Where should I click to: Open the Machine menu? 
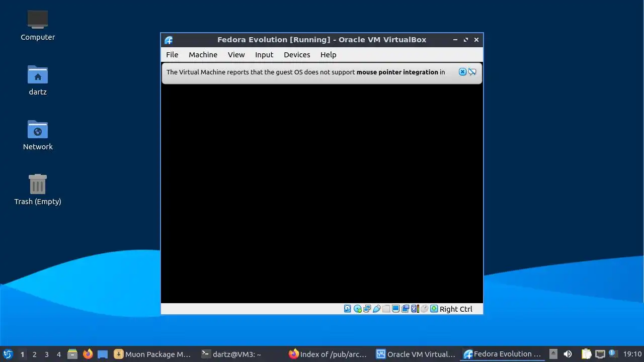coord(203,55)
